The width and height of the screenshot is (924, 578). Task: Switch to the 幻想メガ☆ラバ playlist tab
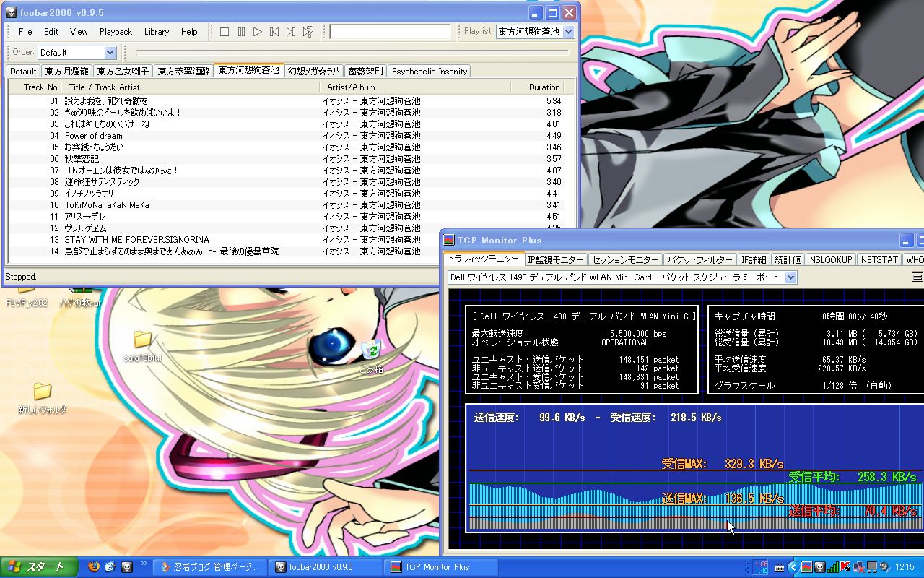tap(313, 71)
